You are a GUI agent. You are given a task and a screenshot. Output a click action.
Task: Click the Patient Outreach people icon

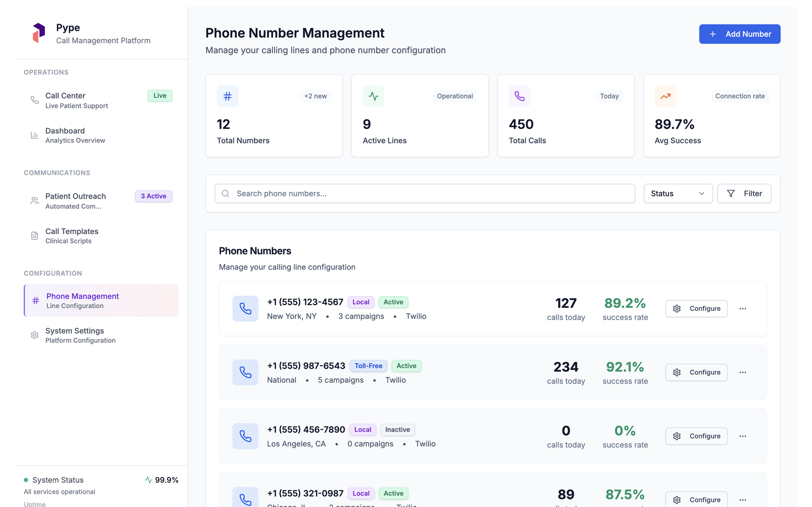tap(35, 201)
